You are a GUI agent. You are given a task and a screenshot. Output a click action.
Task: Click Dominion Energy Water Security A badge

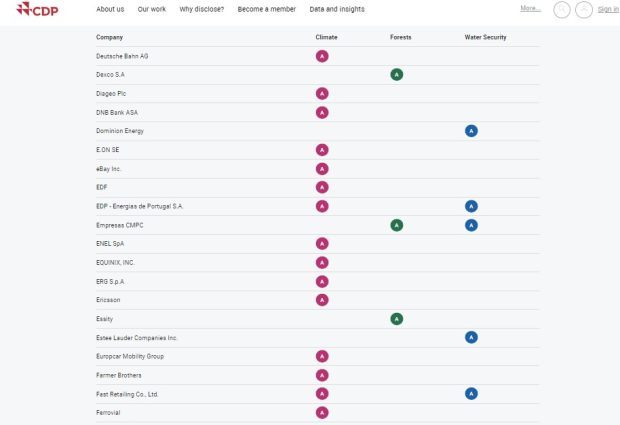click(x=471, y=131)
